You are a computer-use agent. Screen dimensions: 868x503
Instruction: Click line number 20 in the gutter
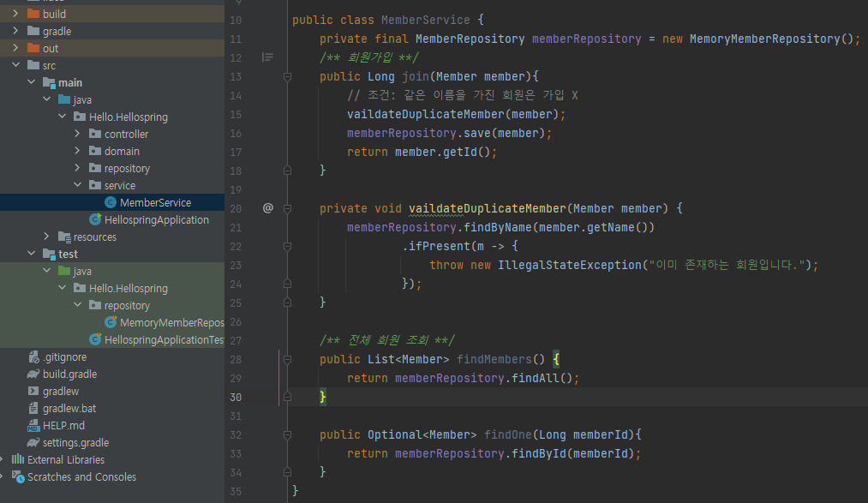pyautogui.click(x=236, y=208)
